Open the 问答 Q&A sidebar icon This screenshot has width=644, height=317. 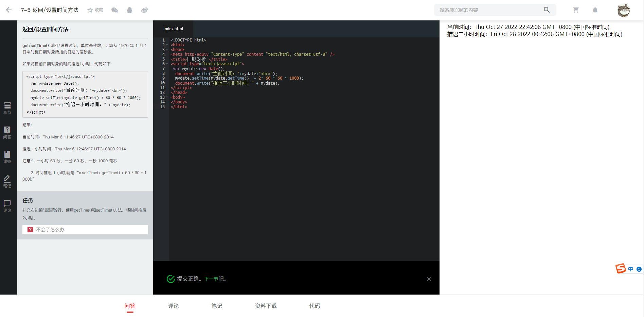7,133
